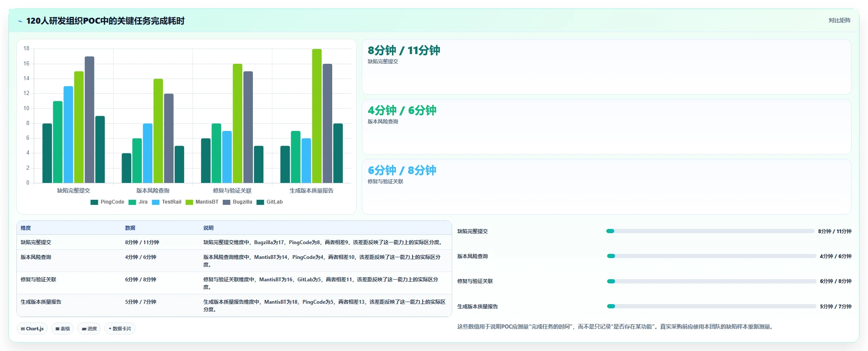Image resolution: width=868 pixels, height=351 pixels.
Task: Click the description mentioning MantisBT为14
Action: tap(322, 261)
